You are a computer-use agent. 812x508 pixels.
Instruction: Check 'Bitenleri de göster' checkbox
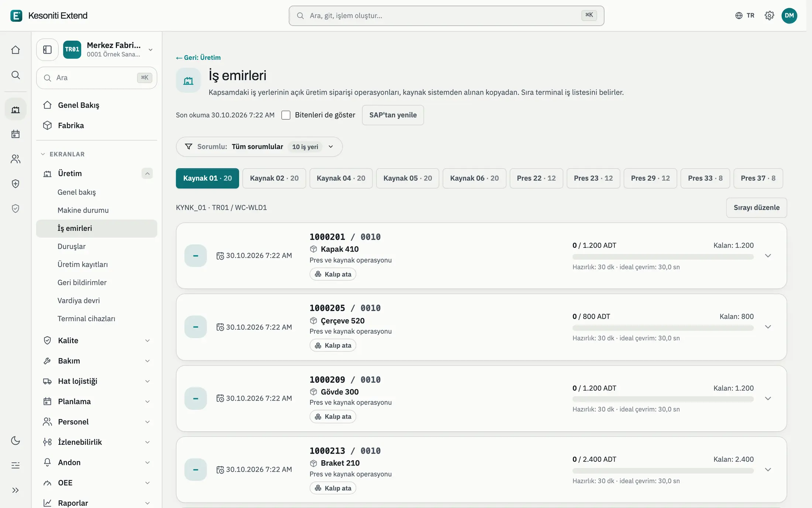pos(286,115)
